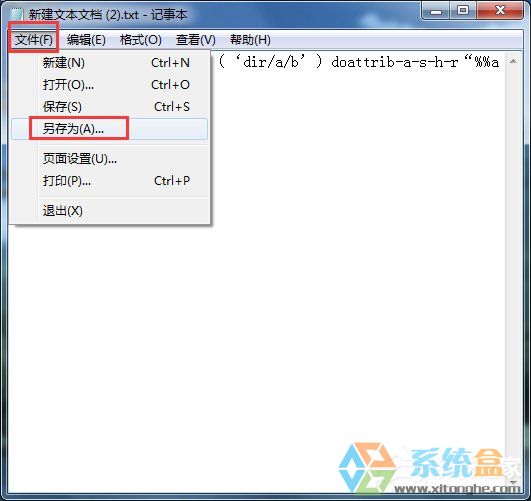Click the Notepad icon in title bar

[16, 15]
